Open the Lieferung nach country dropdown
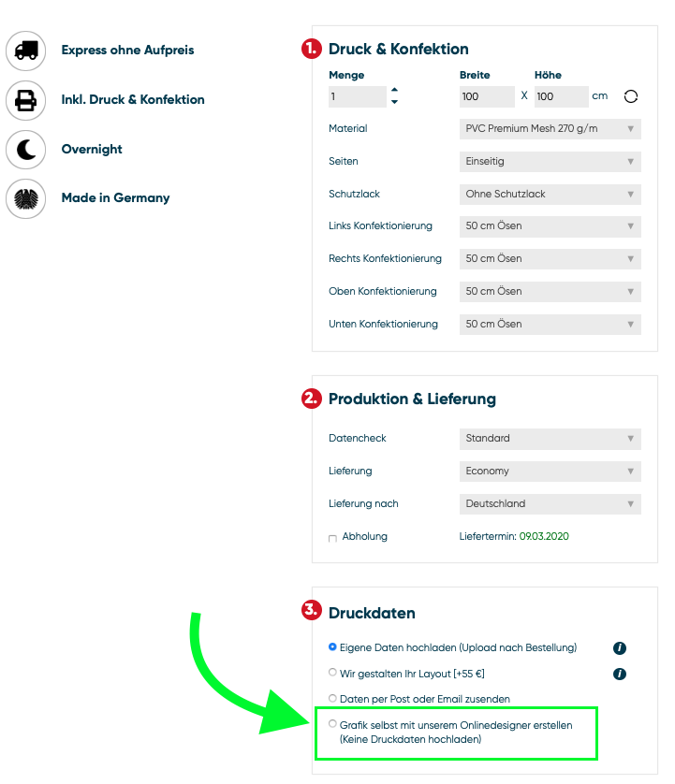The image size is (675, 784). 550,504
